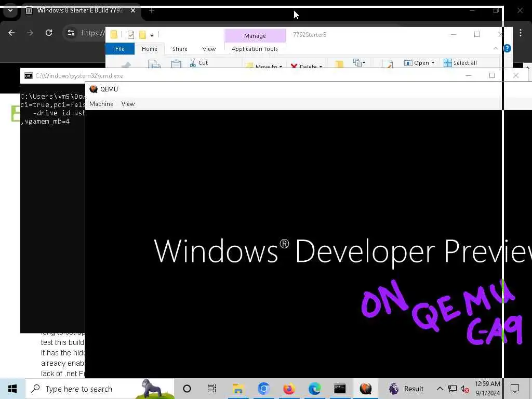
Task: Open the Windows Start menu
Action: coord(12,389)
